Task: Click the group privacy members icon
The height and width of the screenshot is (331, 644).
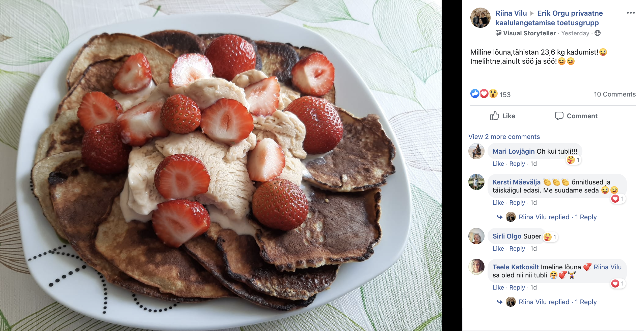Action: [x=598, y=33]
